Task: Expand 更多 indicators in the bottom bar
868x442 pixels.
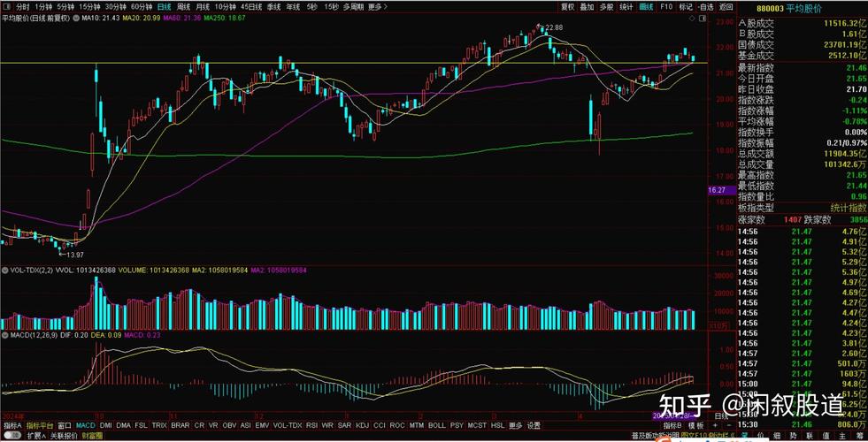Action: (511, 425)
